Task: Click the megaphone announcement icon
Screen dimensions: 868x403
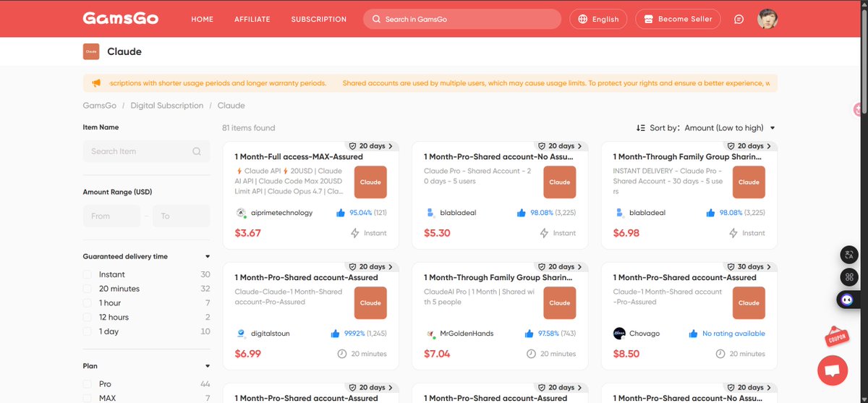Action: pos(96,83)
